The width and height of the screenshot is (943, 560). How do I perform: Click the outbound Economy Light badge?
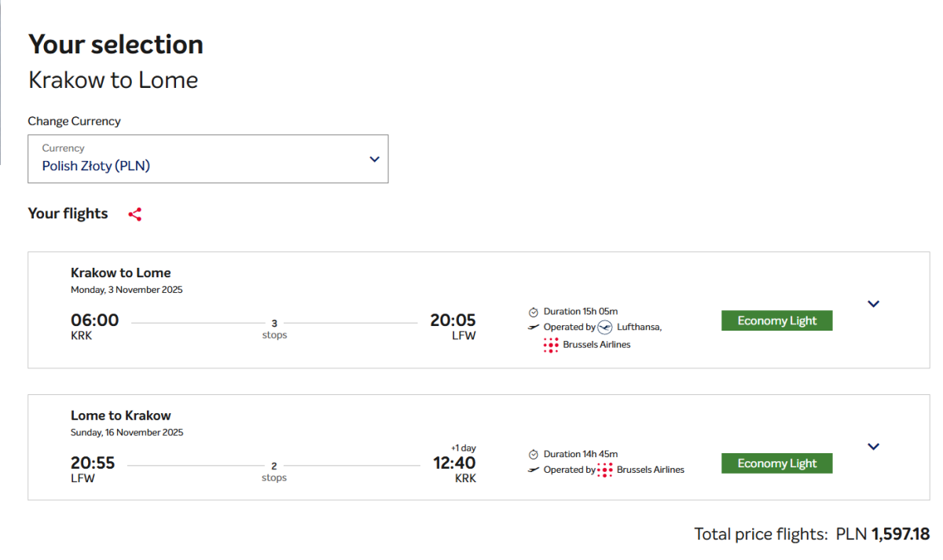[776, 320]
